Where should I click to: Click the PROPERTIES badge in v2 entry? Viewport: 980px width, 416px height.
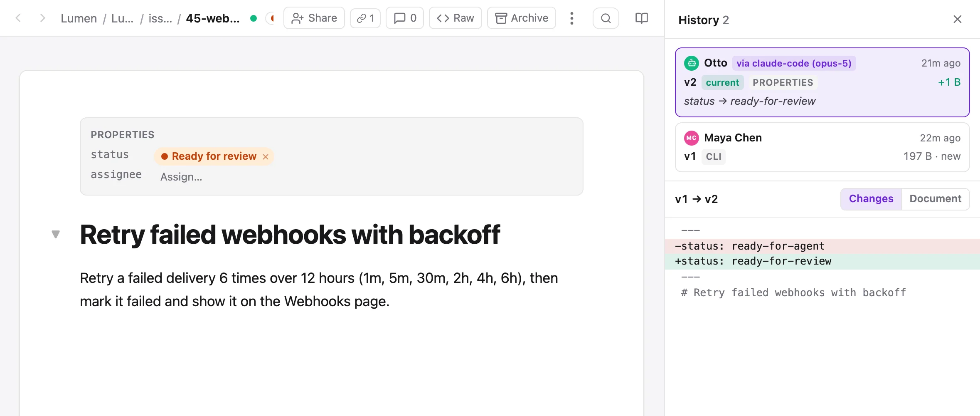[x=783, y=82]
